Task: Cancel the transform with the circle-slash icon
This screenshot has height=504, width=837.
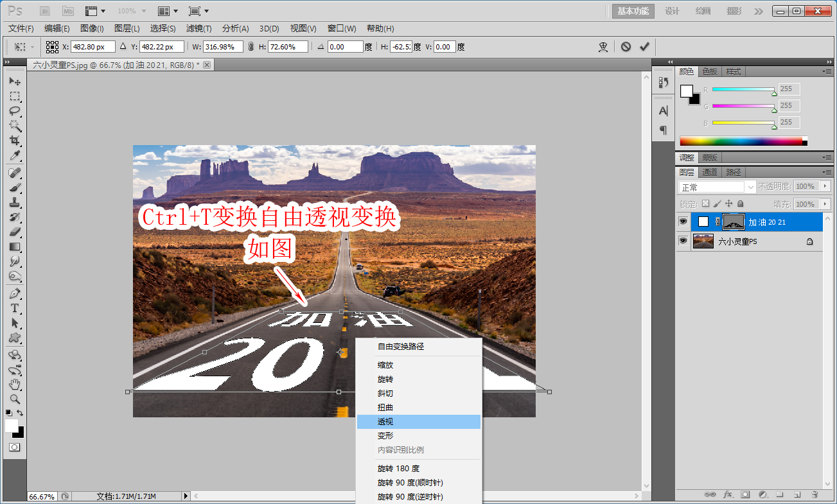Action: [626, 47]
